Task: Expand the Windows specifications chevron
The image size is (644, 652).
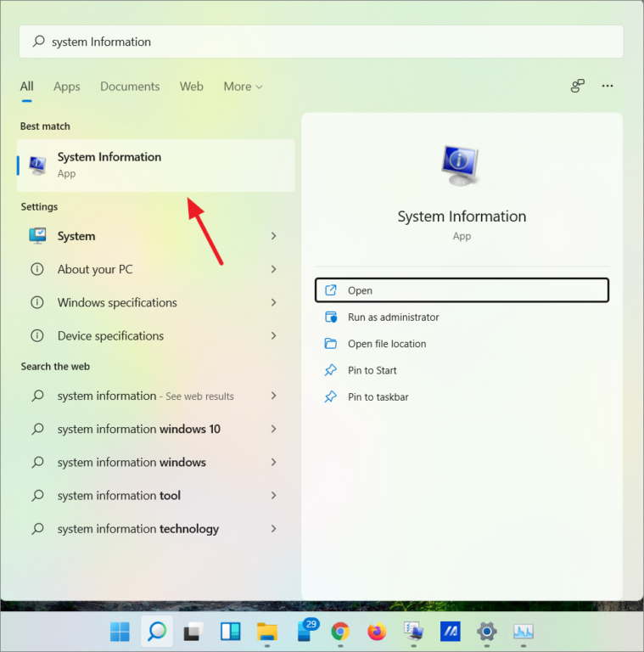Action: tap(273, 302)
